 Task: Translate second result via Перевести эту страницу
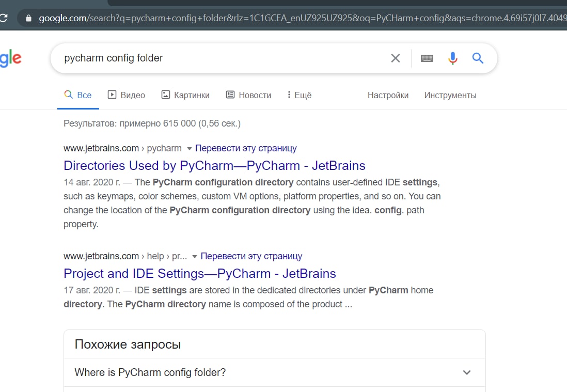[x=251, y=256]
